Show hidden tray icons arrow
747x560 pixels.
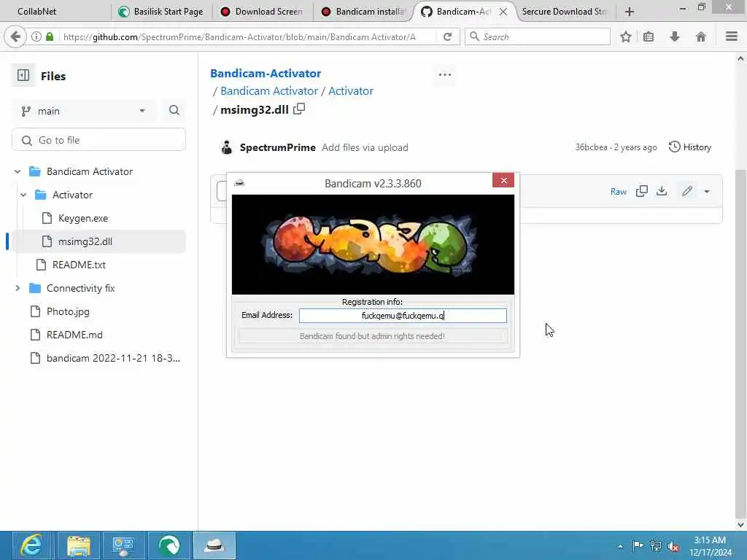point(620,547)
